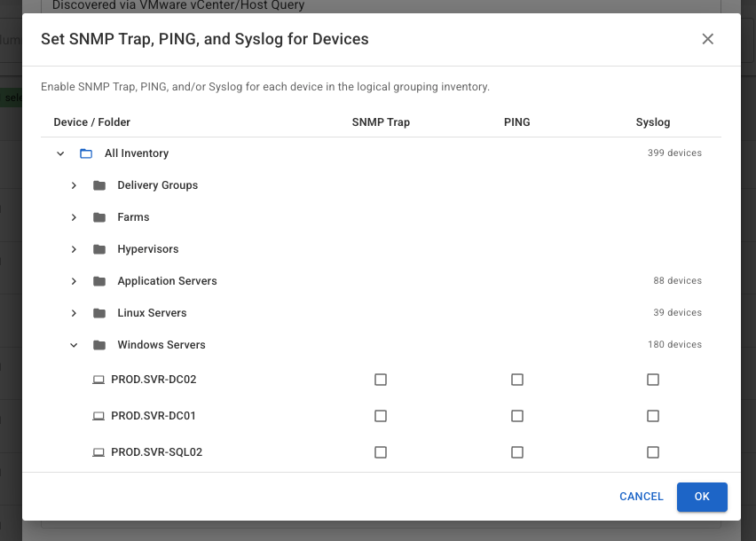Collapse the All Inventory tree node
Viewport: 756px width, 541px height.
pos(60,153)
